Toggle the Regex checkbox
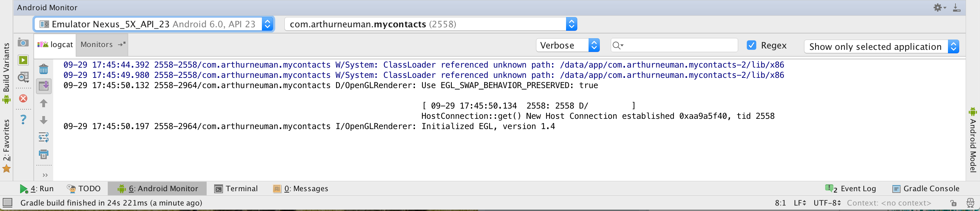Image resolution: width=980 pixels, height=211 pixels. [x=751, y=45]
